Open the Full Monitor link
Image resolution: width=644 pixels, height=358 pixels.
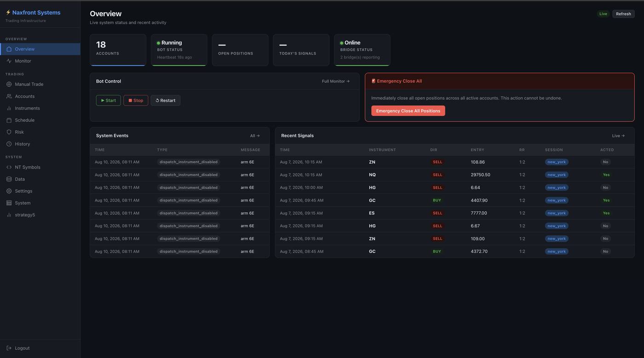coord(336,81)
